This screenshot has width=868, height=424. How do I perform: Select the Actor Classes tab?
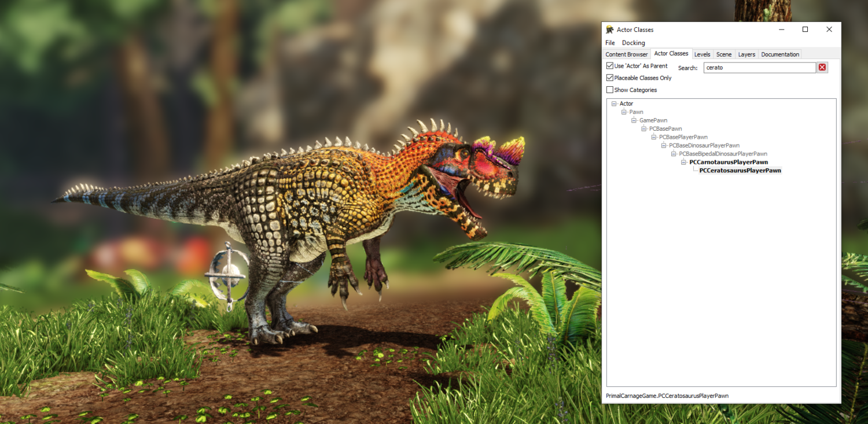click(671, 54)
